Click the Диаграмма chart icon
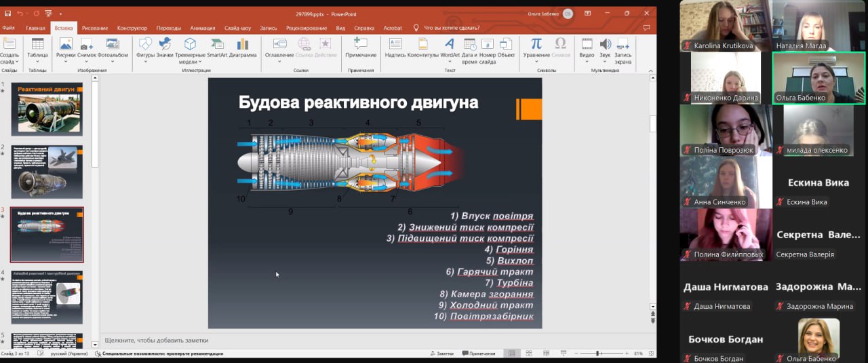 (243, 47)
